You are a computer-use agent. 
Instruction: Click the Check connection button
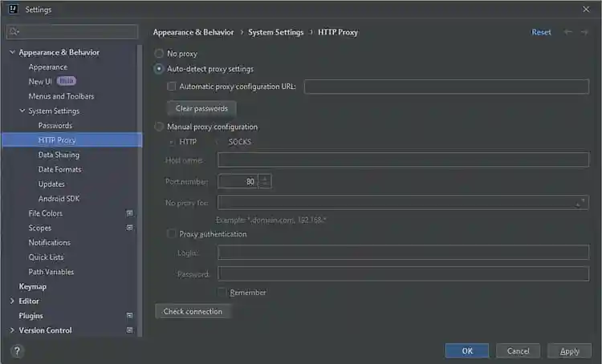pos(193,311)
